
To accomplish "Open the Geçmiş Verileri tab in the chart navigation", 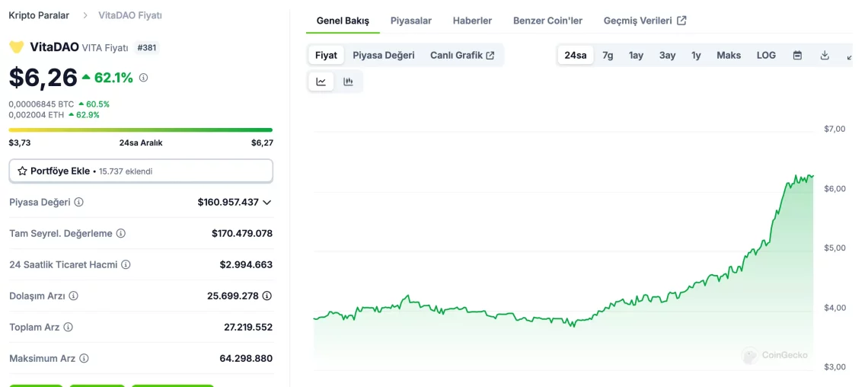I will pos(645,21).
